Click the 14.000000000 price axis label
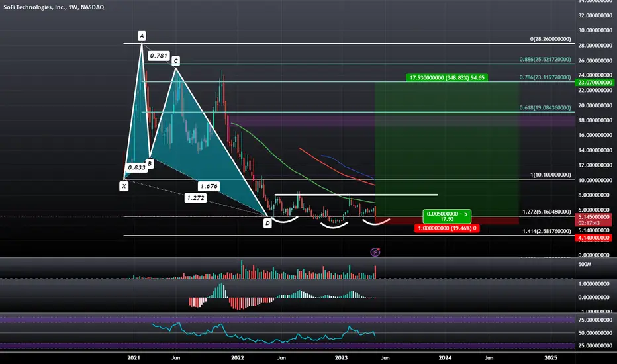Screen dimensions: 617x364 (x=595, y=150)
